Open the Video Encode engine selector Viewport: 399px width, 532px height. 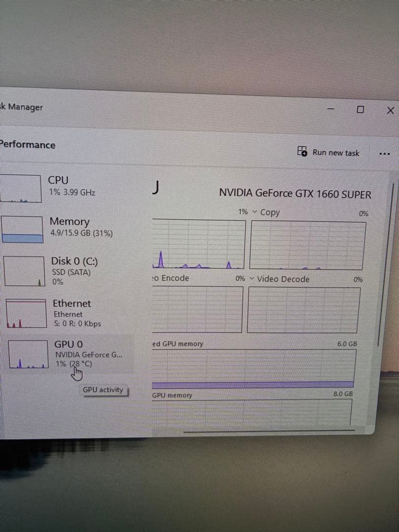coord(170,278)
